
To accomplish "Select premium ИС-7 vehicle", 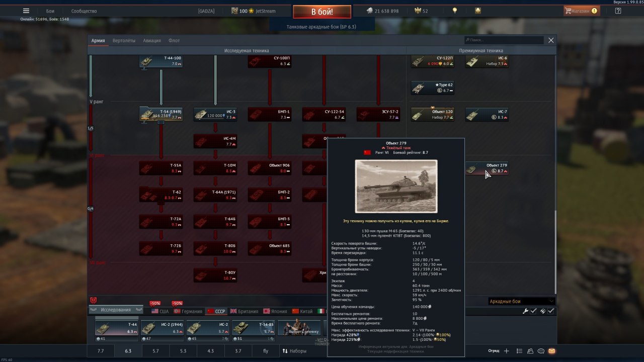I will click(487, 114).
